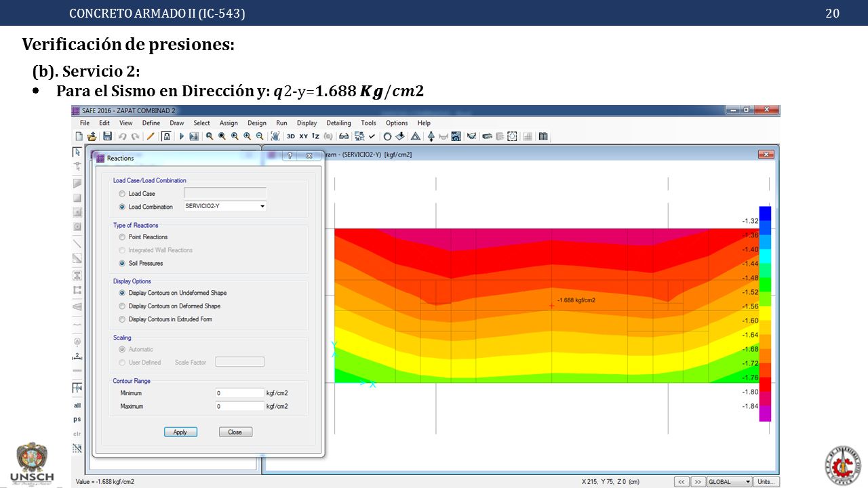868x488 pixels.
Task: Click the Show Tables icon at toolbar end
Action: click(x=543, y=136)
